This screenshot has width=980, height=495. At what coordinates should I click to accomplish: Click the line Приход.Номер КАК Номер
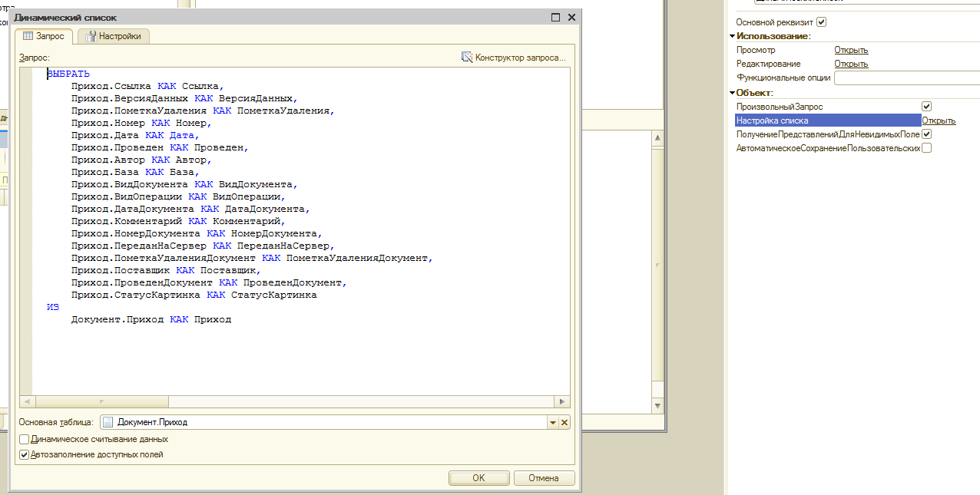pyautogui.click(x=141, y=123)
